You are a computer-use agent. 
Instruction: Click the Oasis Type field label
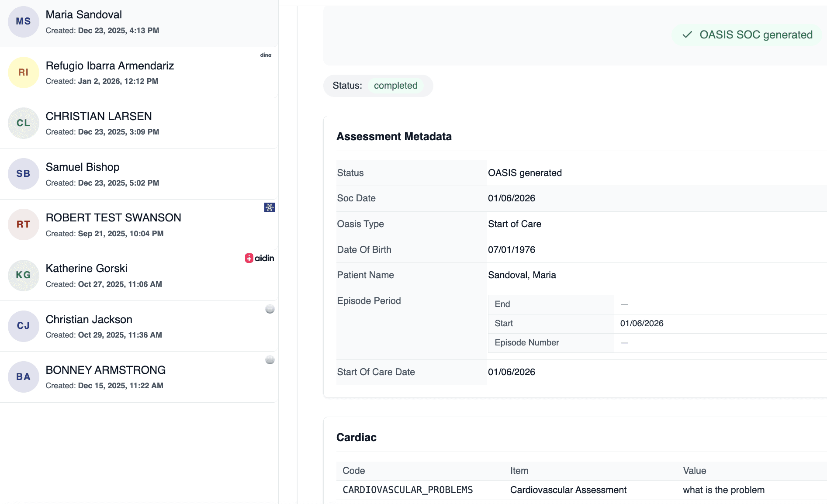coord(360,224)
